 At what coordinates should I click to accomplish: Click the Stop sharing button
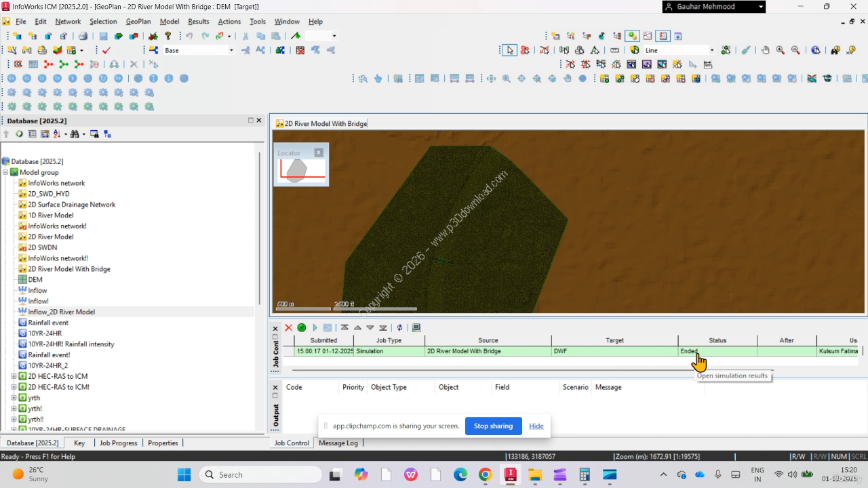pyautogui.click(x=493, y=426)
